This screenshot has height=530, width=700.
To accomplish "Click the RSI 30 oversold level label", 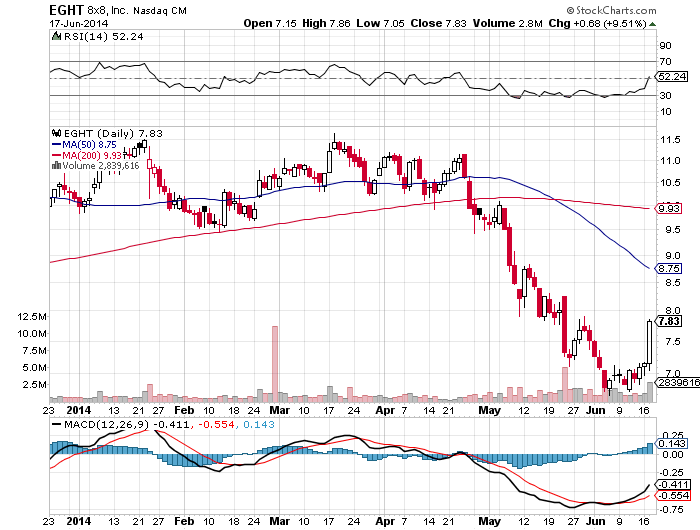I will click(666, 96).
